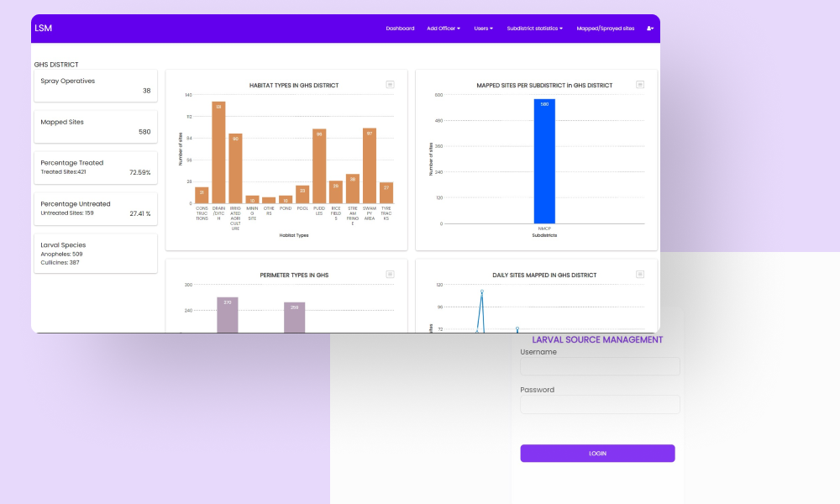Image resolution: width=840 pixels, height=504 pixels.
Task: Focus the Password field in login window
Action: tap(600, 404)
